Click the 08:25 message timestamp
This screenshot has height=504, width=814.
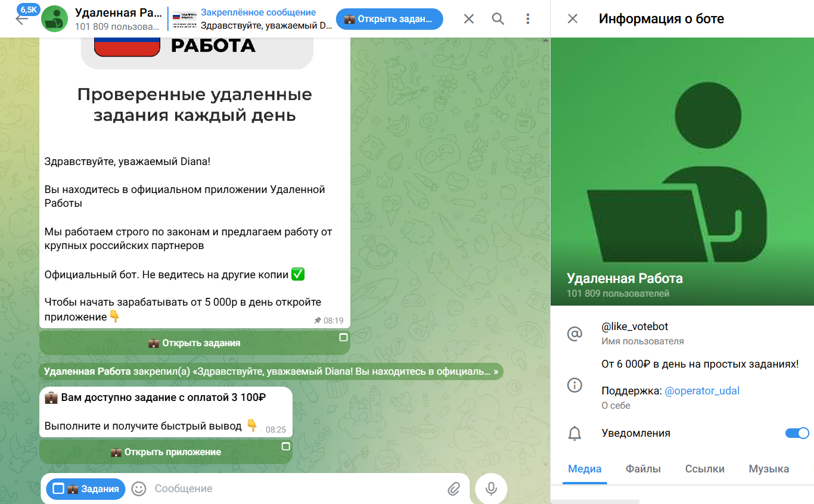276,430
